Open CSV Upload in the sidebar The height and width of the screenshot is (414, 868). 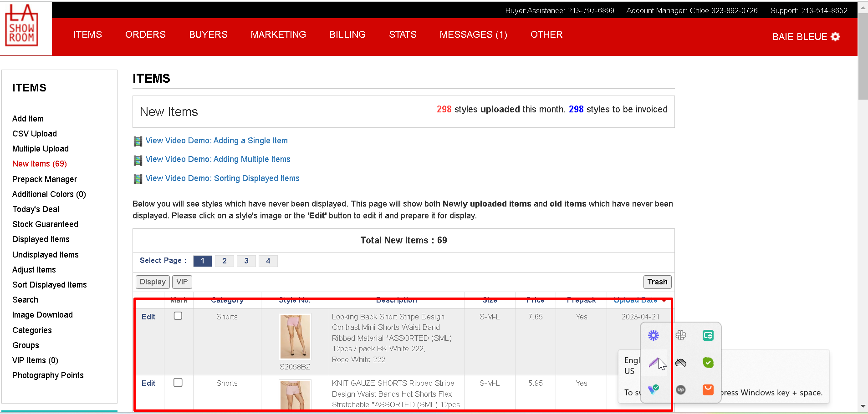click(x=35, y=134)
